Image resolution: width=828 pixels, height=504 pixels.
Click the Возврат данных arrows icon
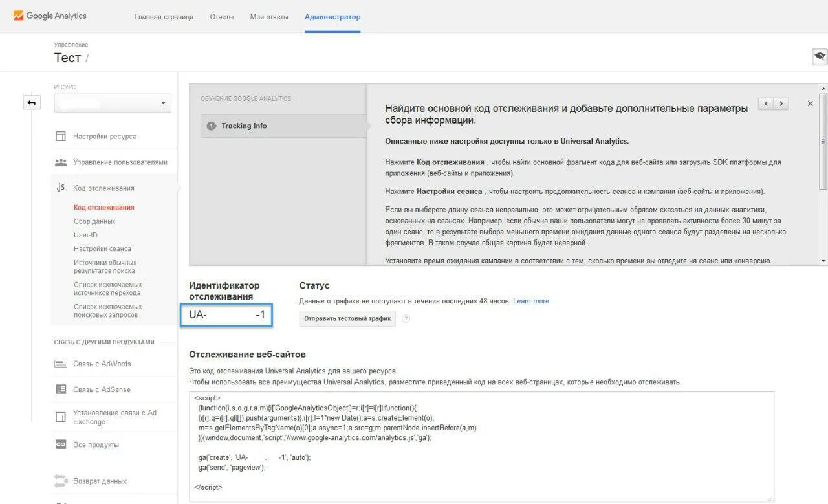tap(61, 481)
